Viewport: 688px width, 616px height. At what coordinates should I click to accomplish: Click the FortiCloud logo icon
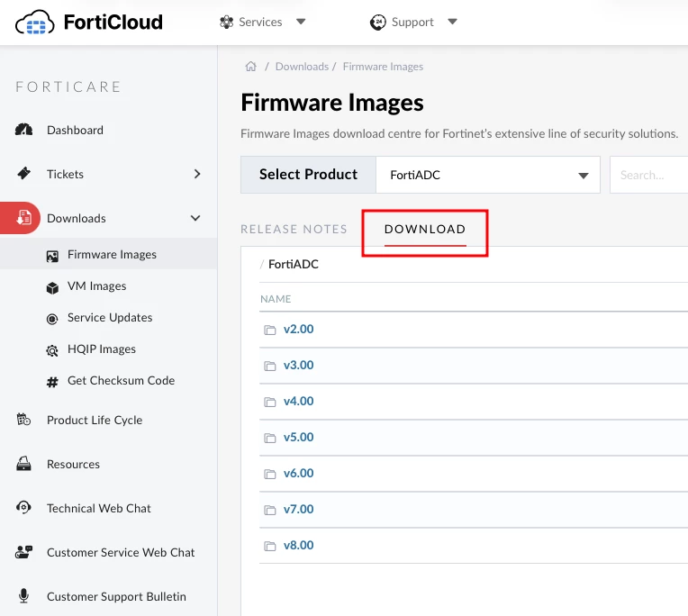[x=34, y=23]
